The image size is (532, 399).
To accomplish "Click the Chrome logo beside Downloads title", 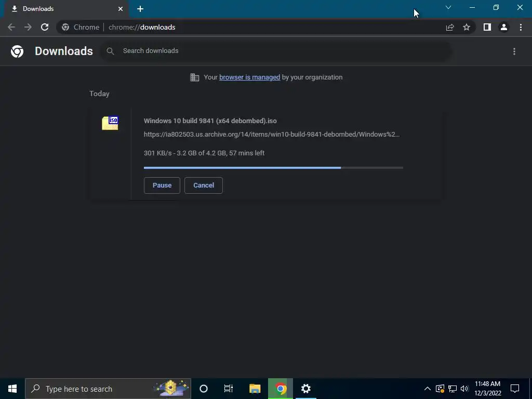I will point(17,51).
